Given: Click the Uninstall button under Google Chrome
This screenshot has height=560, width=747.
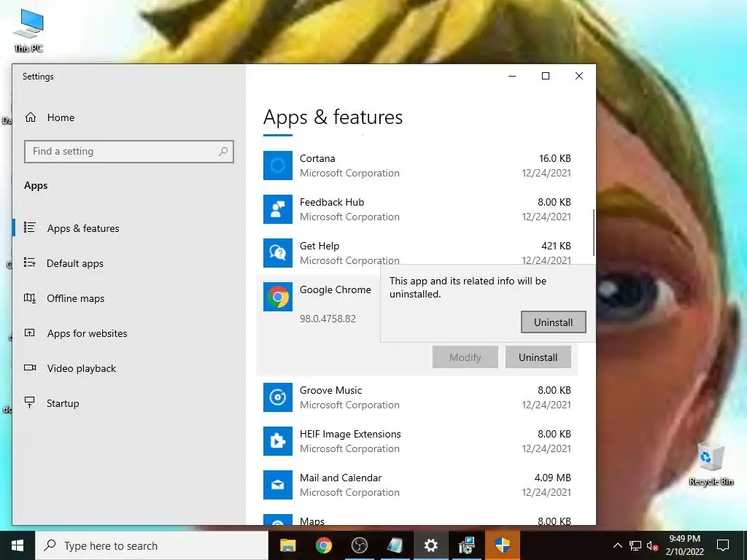Looking at the screenshot, I should tap(538, 357).
